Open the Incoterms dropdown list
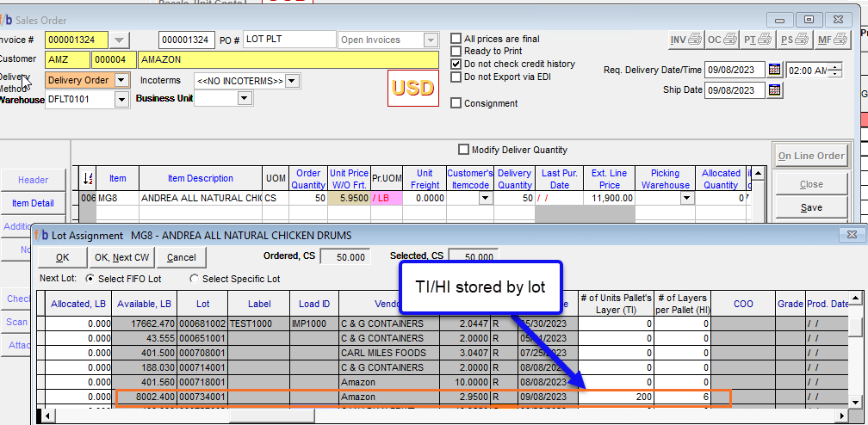 293,81
